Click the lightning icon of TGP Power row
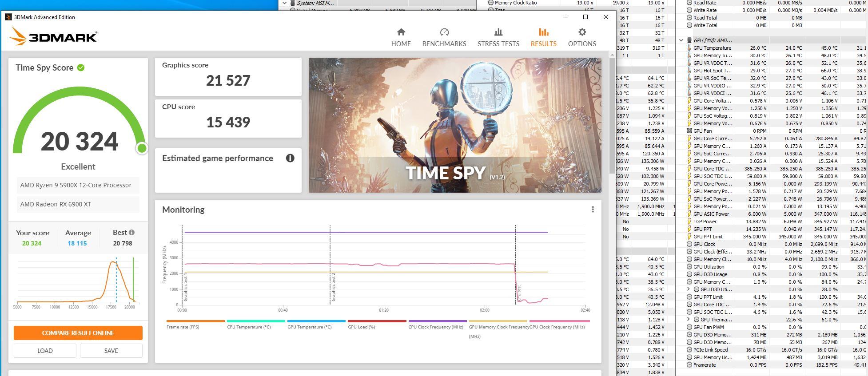Viewport: 868px width, 376px height. (x=689, y=222)
